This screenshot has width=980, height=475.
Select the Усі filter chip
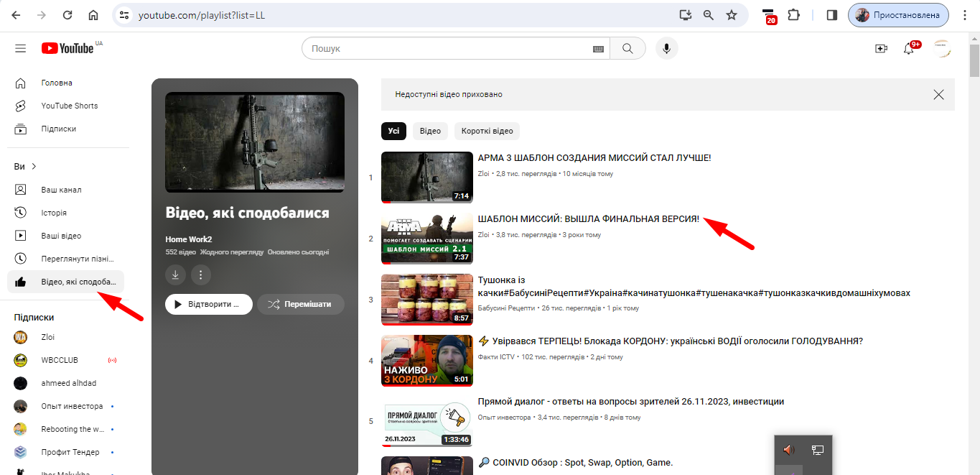point(393,131)
